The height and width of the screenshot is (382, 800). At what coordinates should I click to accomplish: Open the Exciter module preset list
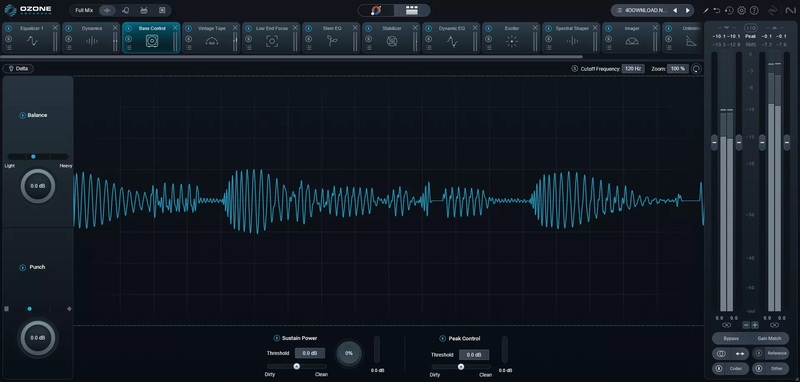tap(488, 47)
